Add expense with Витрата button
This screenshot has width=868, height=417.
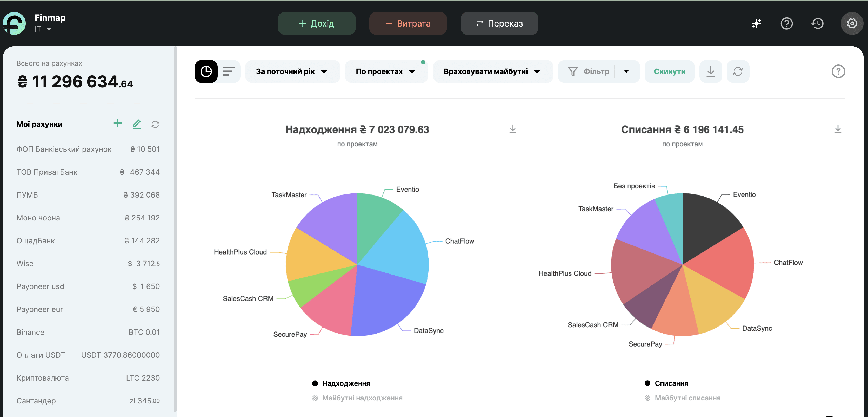point(408,23)
